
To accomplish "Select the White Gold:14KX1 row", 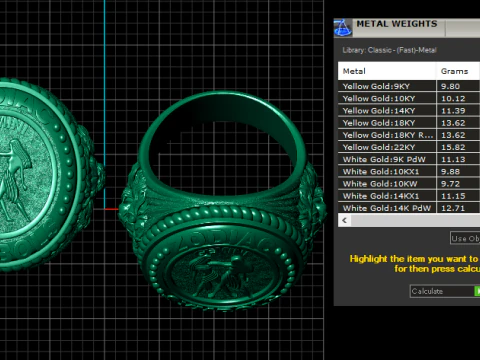I will pos(409,196).
